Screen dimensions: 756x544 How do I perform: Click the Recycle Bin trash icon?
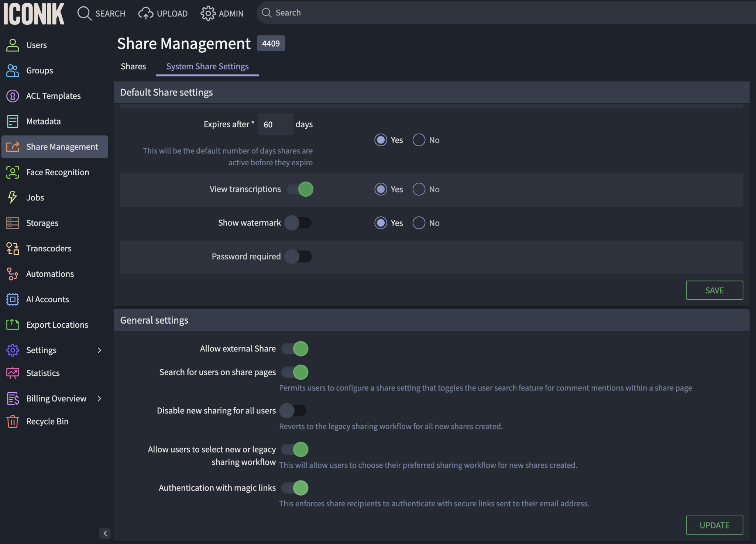pos(13,421)
